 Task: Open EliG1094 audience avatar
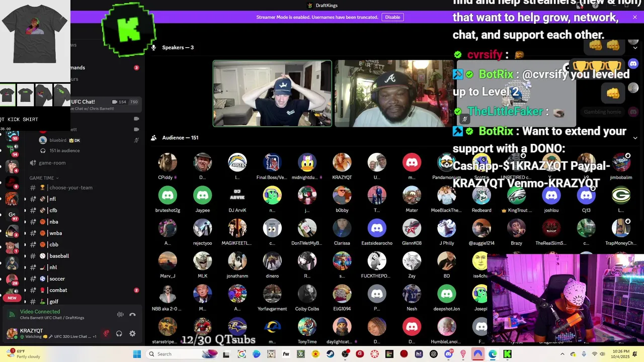342,294
